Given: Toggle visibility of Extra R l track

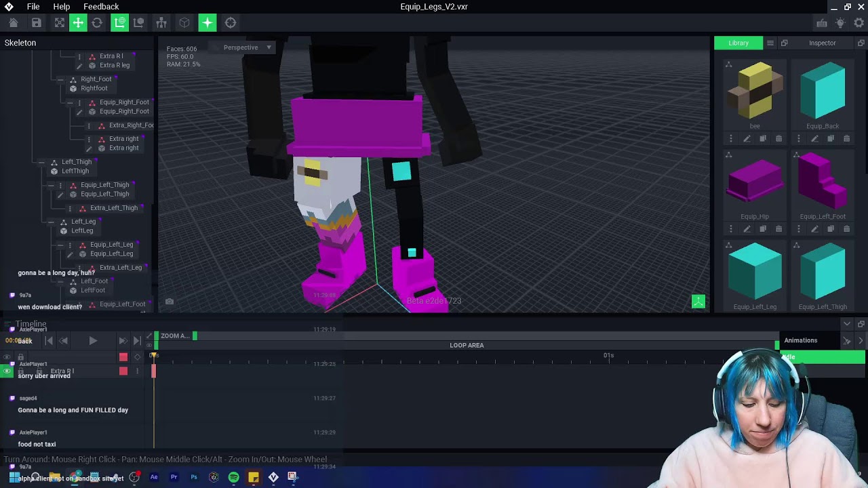Looking at the screenshot, I should [7, 371].
